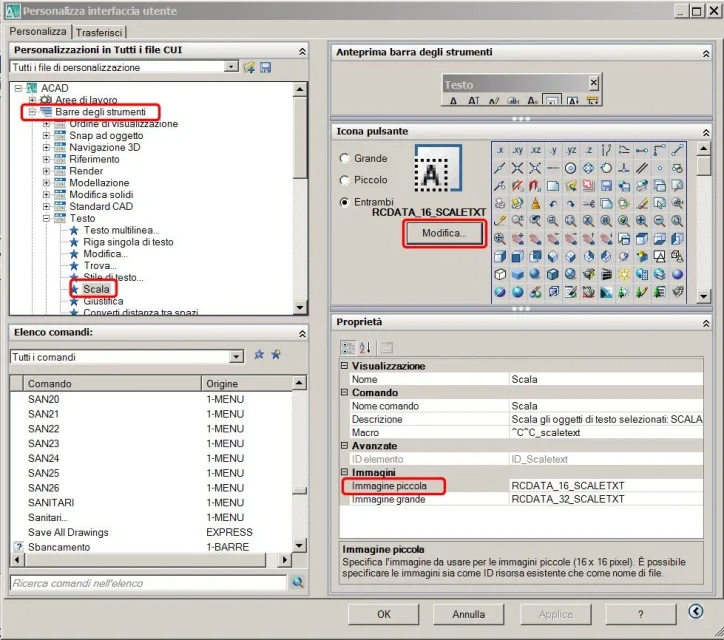Select the SANITARI command row
The image size is (724, 640).
click(151, 502)
